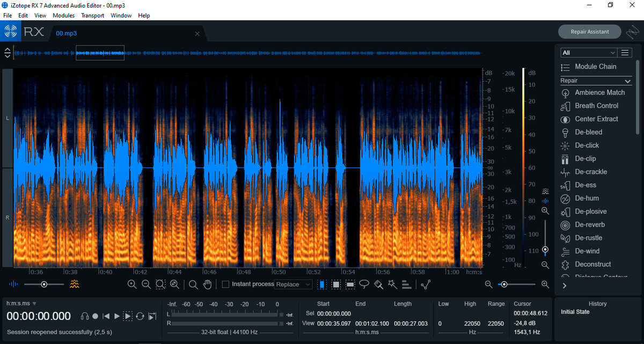Click the Record button
Viewport: 644px width, 344px height.
pos(95,316)
